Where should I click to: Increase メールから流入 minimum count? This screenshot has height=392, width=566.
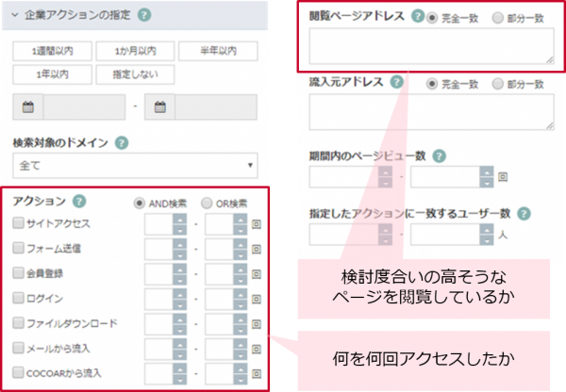[x=180, y=343]
